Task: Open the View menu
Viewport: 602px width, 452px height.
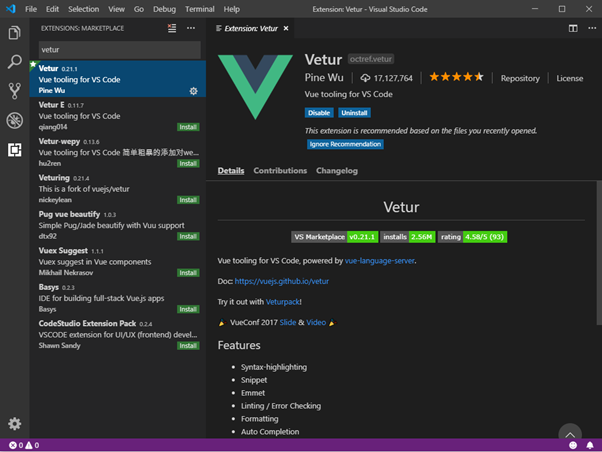Action: pos(116,9)
